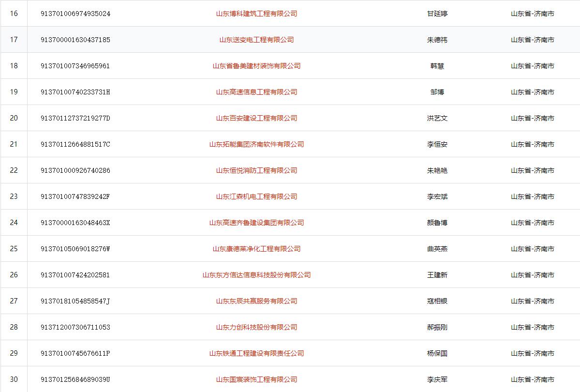Click credit code 91370100740233731H cell

(x=75, y=92)
